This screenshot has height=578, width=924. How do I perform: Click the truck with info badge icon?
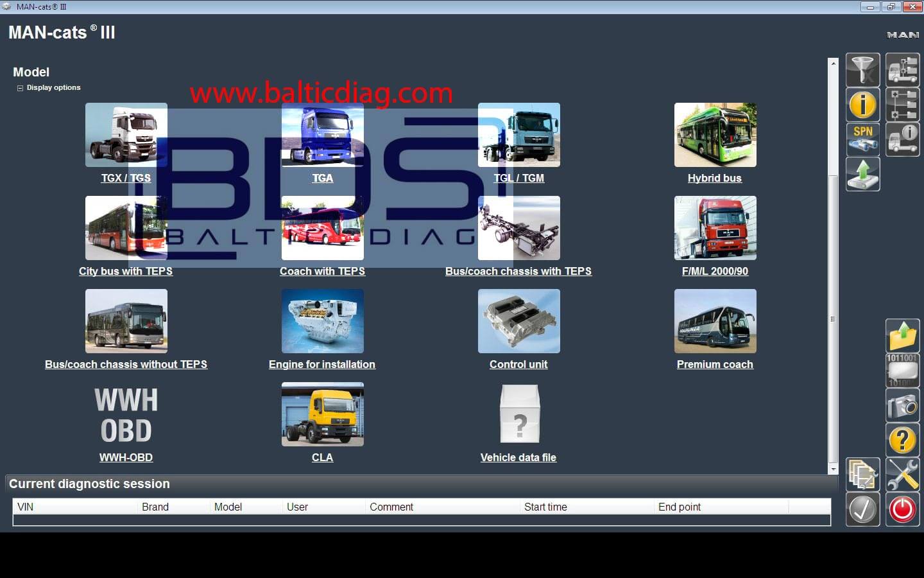(903, 139)
